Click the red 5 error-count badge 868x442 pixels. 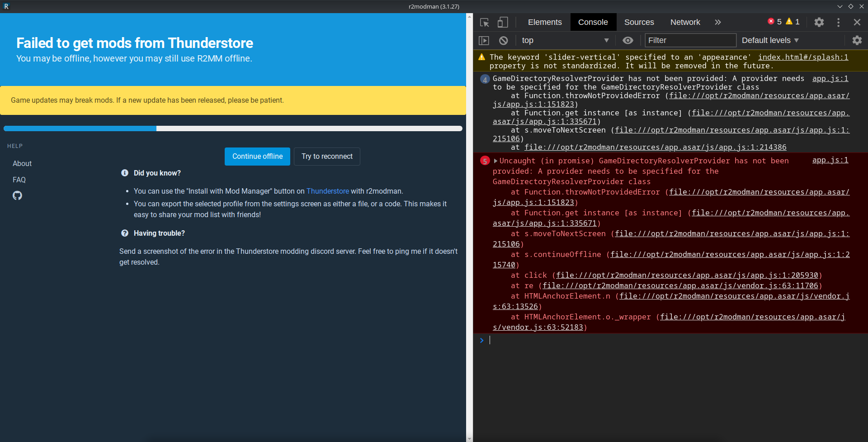coord(485,161)
